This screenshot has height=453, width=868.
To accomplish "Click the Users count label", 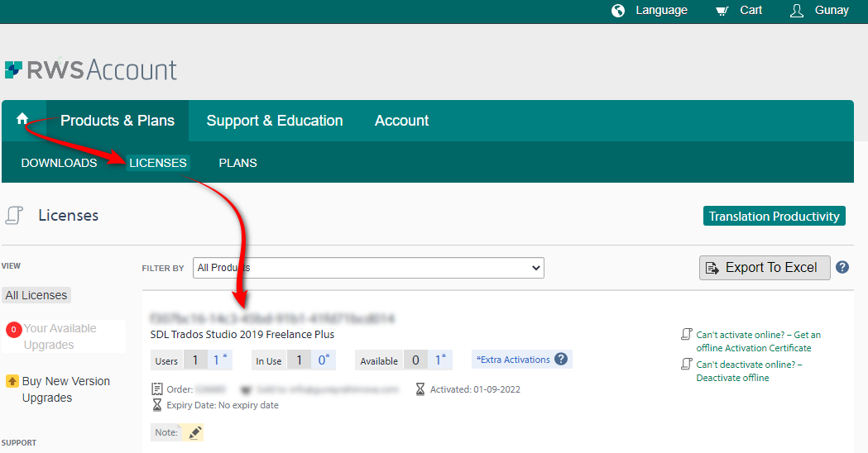I will point(166,360).
